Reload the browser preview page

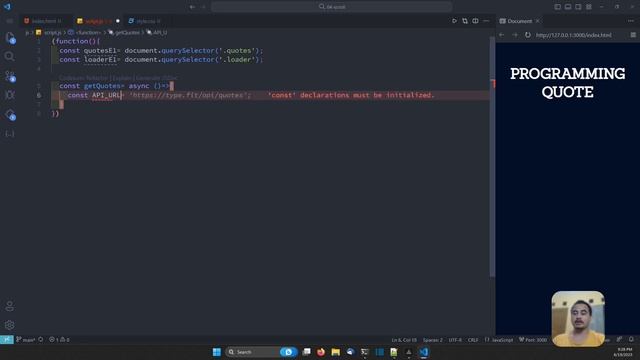click(528, 35)
